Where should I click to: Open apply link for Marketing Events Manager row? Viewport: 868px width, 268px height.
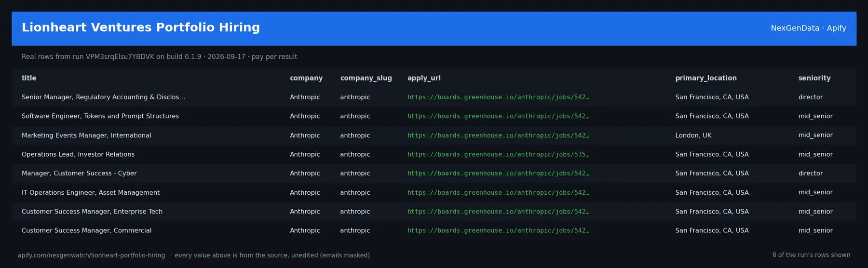(x=498, y=135)
